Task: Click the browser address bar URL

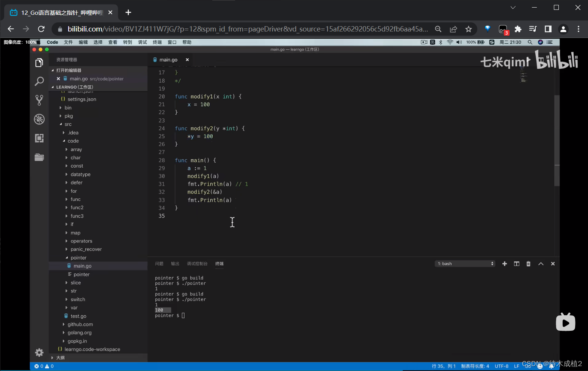Action: point(248,29)
